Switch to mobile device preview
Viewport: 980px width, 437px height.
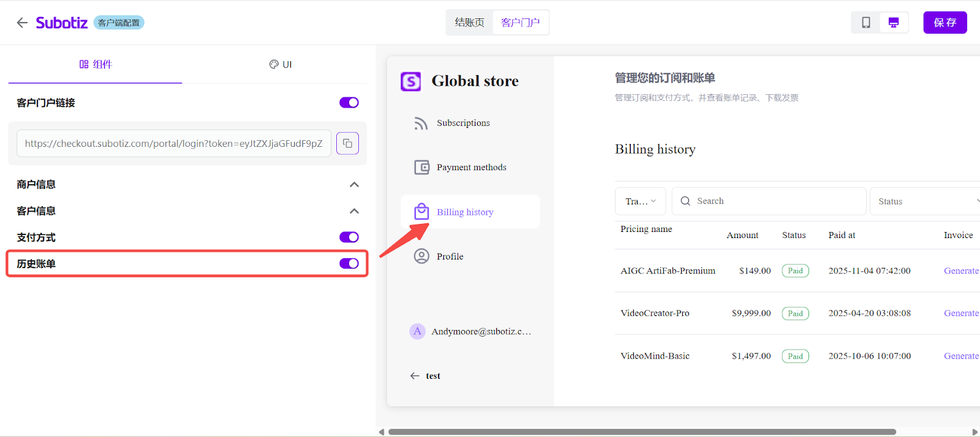pos(866,23)
